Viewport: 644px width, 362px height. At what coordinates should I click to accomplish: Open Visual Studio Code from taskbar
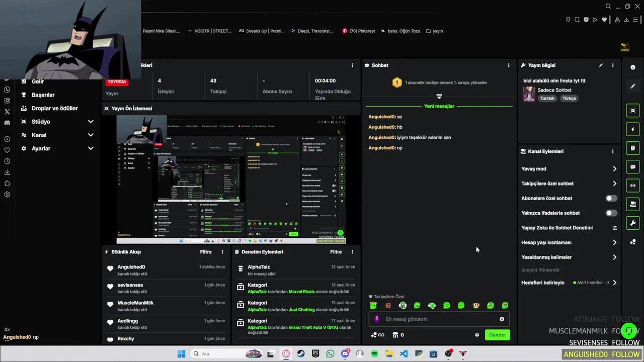coord(404,354)
